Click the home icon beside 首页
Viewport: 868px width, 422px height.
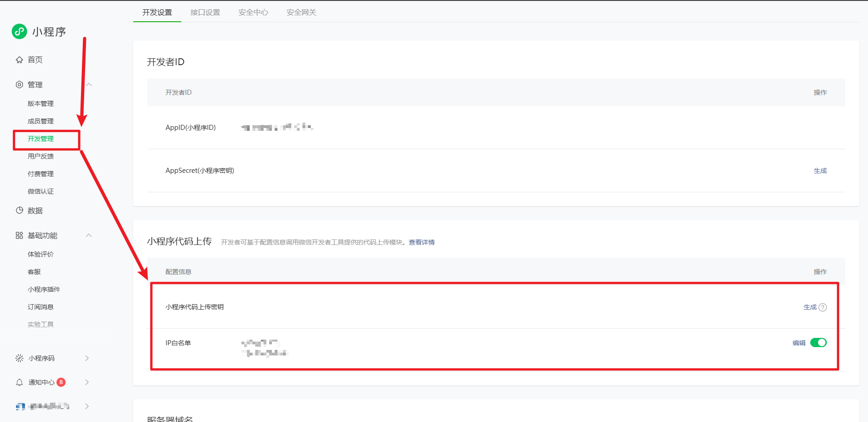[19, 60]
